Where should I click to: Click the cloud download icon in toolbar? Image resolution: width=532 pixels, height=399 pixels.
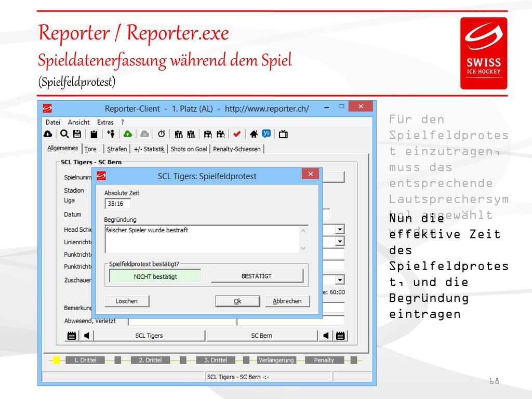(x=48, y=134)
